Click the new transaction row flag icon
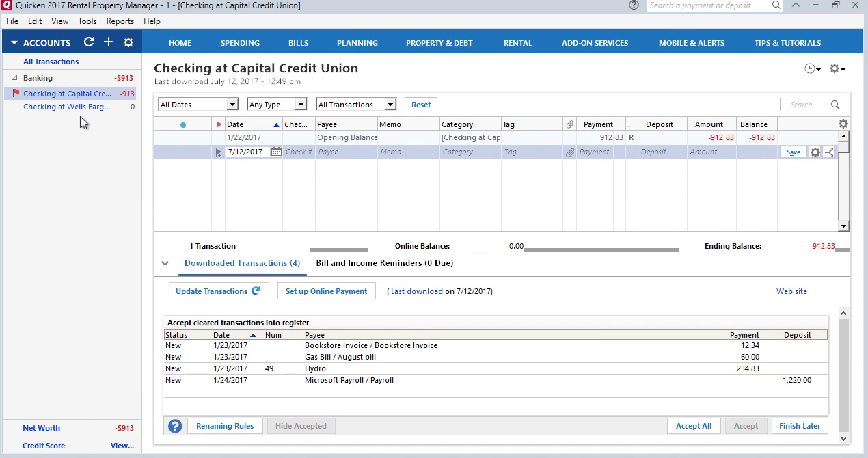 [x=219, y=152]
